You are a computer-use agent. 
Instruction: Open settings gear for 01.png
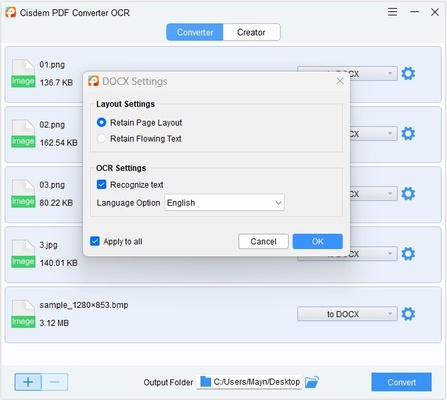408,74
